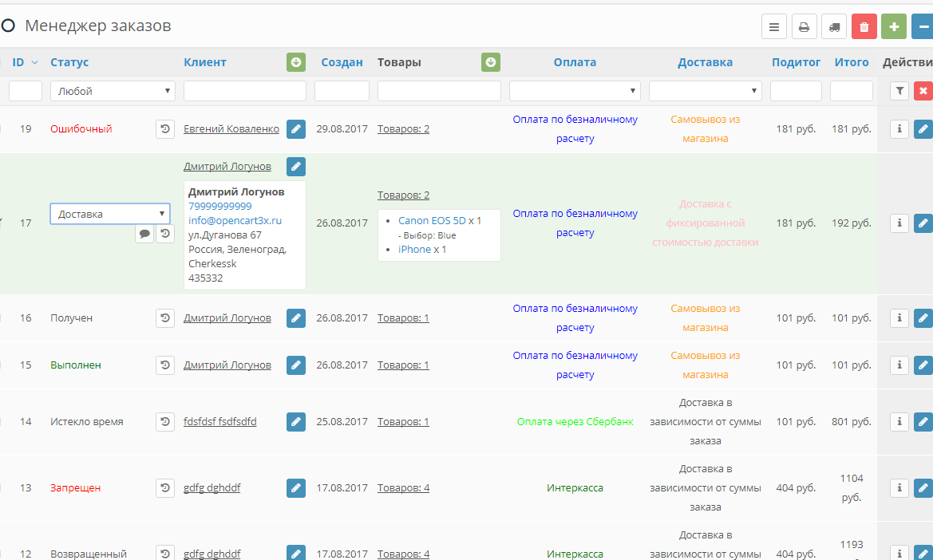This screenshot has width=933, height=560.
Task: Sort orders by Создан column
Action: (342, 62)
